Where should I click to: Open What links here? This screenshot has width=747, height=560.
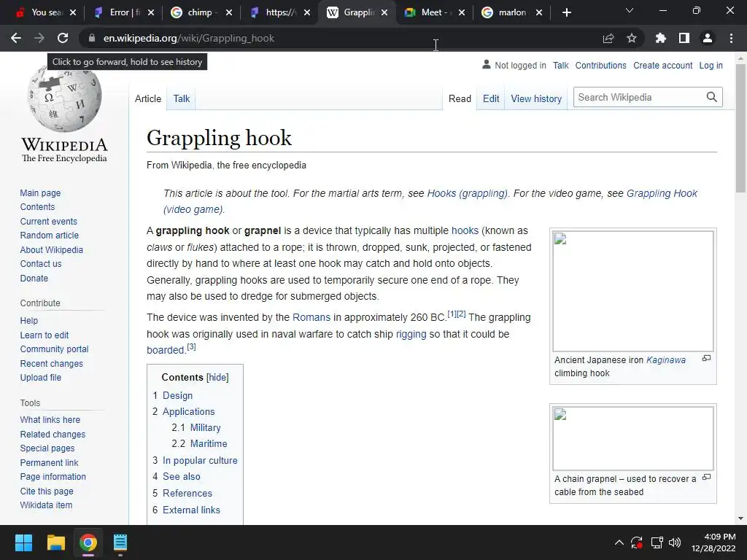click(x=50, y=419)
